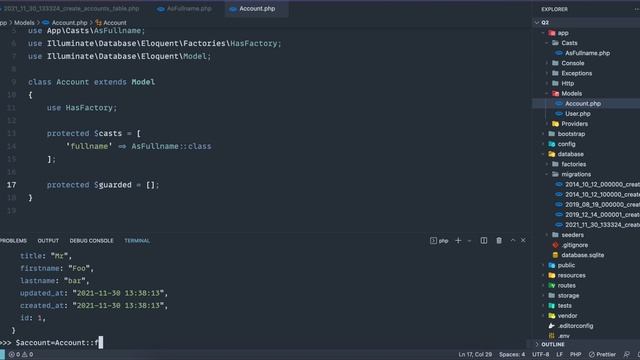The image size is (640, 360).
Task: Open the DEBUG CONSOLE panel tab
Action: [x=91, y=241]
